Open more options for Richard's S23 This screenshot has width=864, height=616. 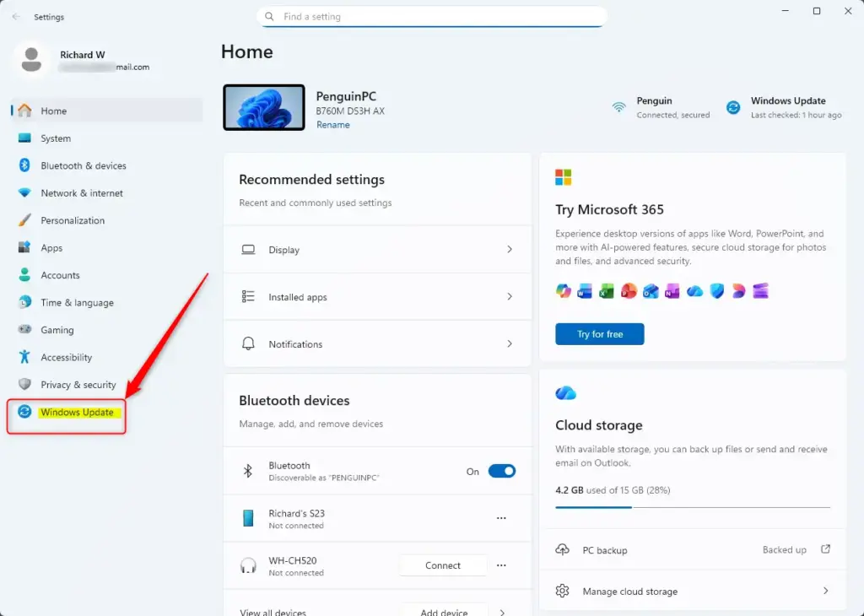(x=501, y=518)
